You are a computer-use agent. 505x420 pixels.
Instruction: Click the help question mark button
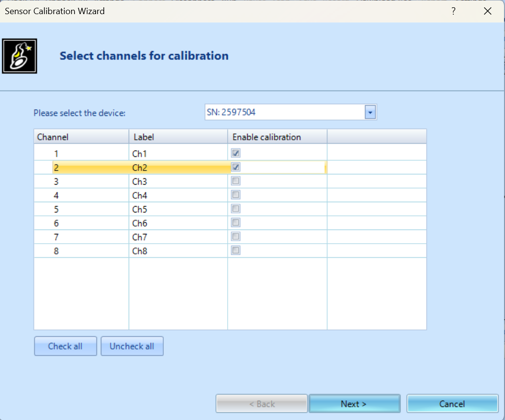[453, 11]
